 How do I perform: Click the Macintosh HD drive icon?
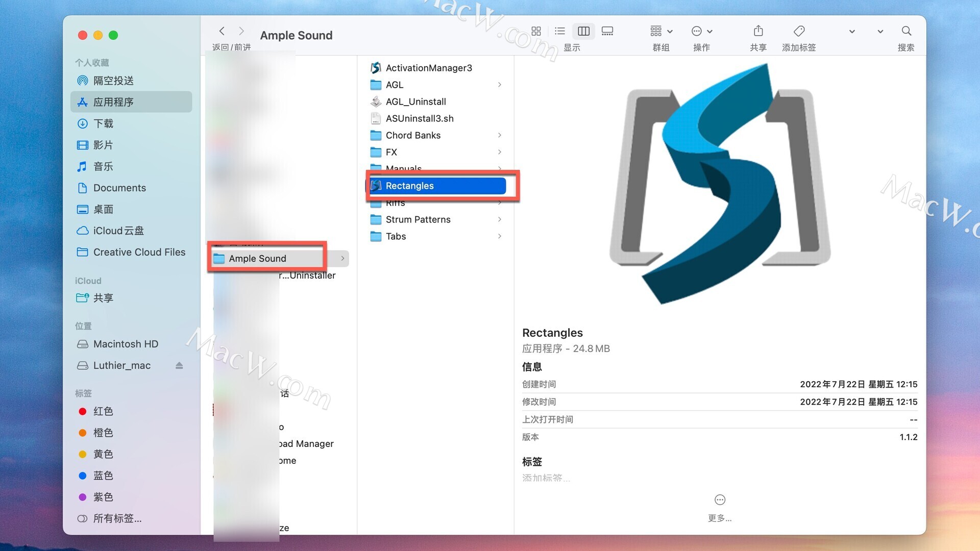[82, 344]
